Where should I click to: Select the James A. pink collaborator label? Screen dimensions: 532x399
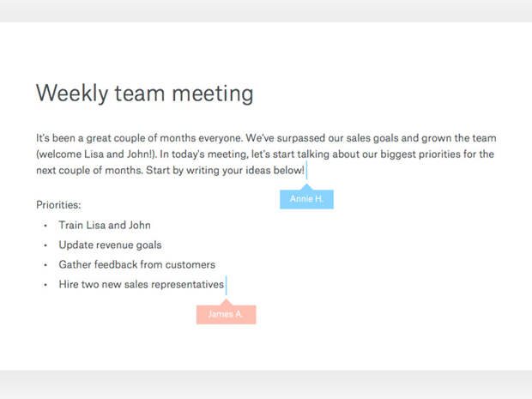(226, 315)
